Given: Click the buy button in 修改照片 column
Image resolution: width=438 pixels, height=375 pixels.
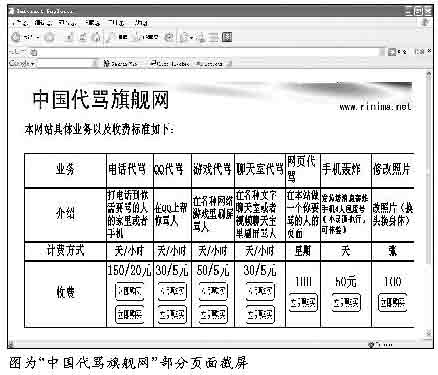Looking at the screenshot, I should click(393, 303).
